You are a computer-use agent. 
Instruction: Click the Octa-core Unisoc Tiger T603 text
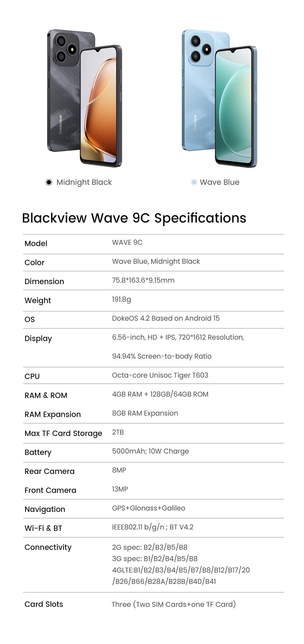pyautogui.click(x=160, y=375)
